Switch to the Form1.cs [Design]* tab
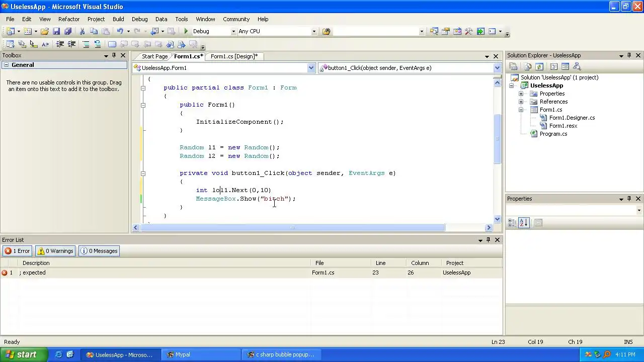 pos(234,56)
